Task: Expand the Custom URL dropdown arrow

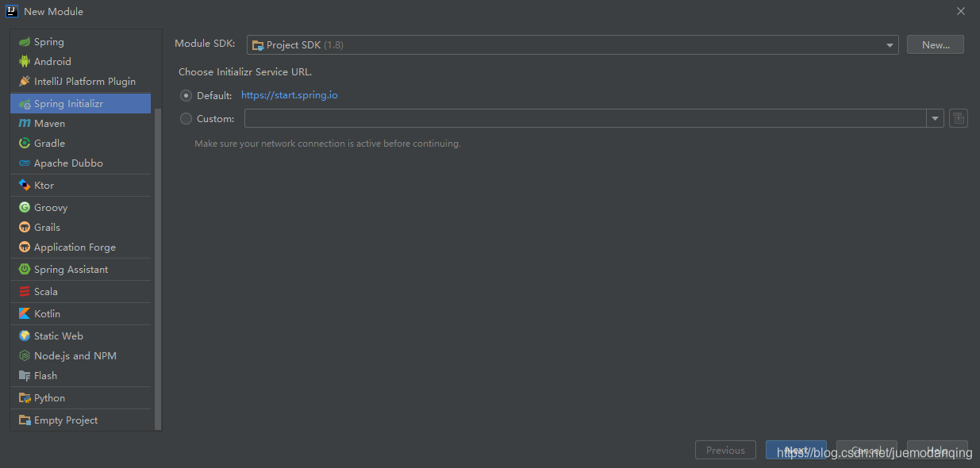Action: (x=935, y=119)
